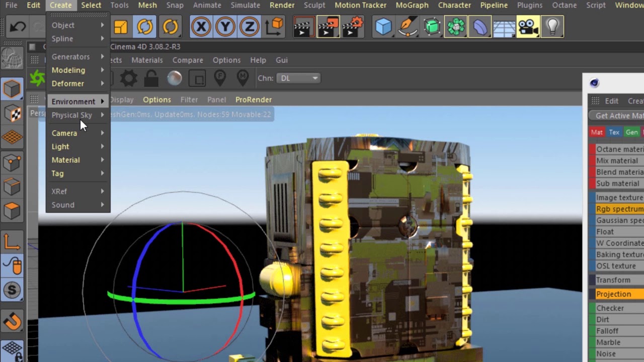Viewport: 644px width, 362px height.
Task: Switch to Polygons mode icon
Action: click(x=12, y=210)
